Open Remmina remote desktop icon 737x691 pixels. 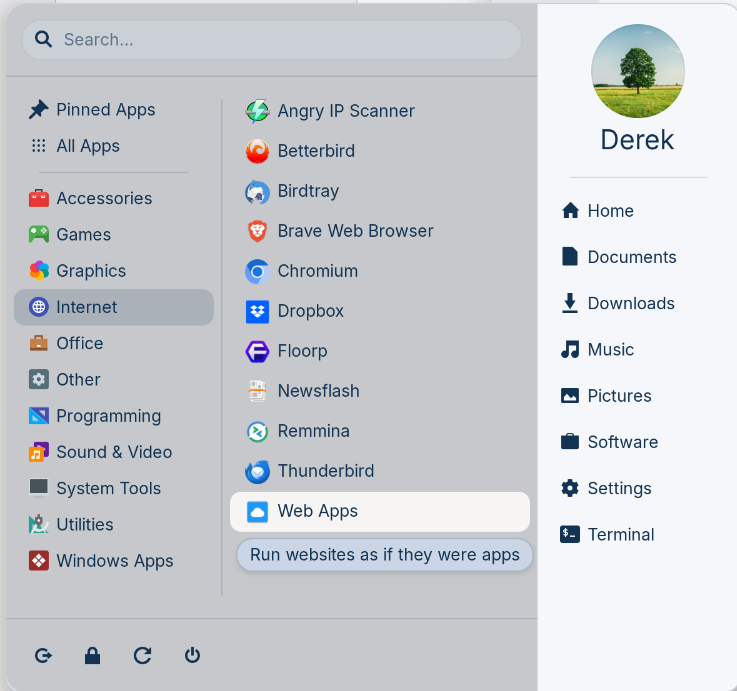(x=258, y=431)
